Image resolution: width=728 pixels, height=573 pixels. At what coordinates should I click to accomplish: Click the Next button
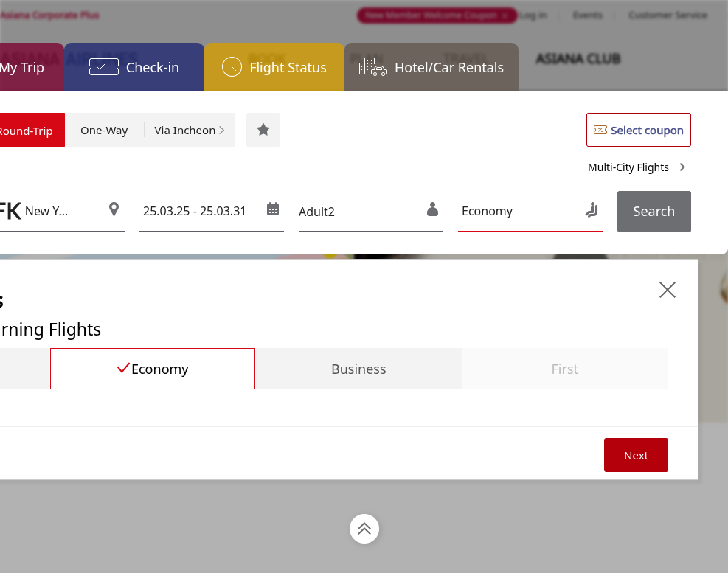pyautogui.click(x=636, y=455)
